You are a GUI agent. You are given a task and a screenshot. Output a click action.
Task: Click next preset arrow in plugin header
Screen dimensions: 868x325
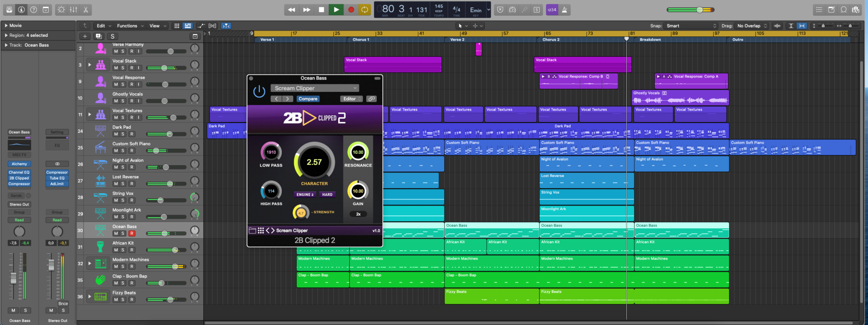coord(287,99)
